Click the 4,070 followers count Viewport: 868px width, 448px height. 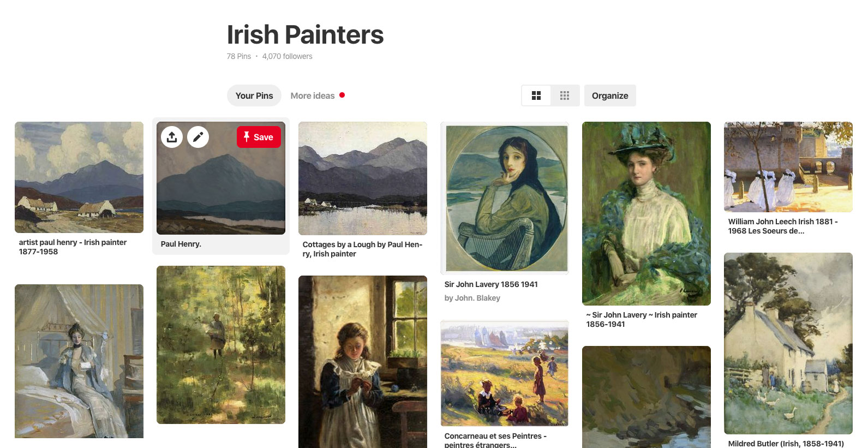point(288,56)
